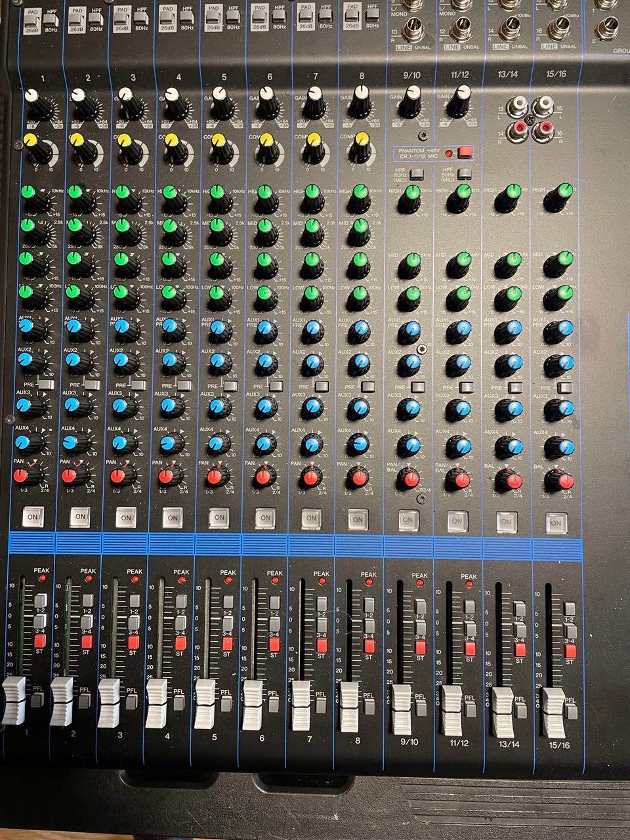
Task: Click the channel 4 fader cap
Action: [156, 702]
